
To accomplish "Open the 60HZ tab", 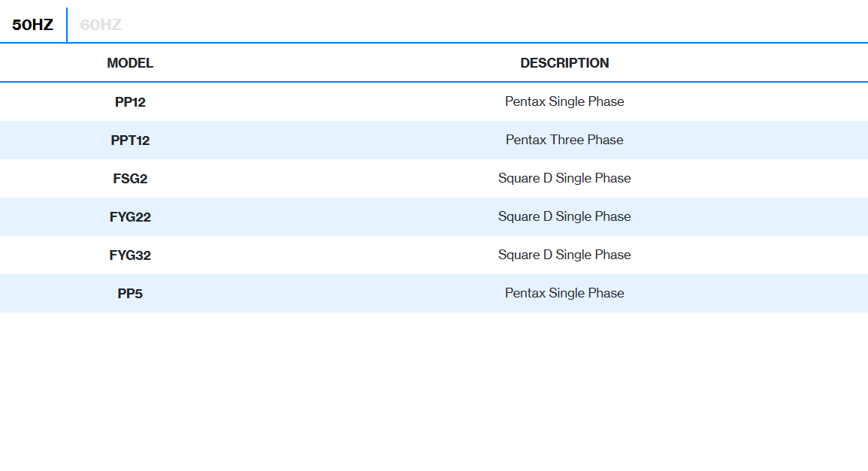I will [x=101, y=25].
